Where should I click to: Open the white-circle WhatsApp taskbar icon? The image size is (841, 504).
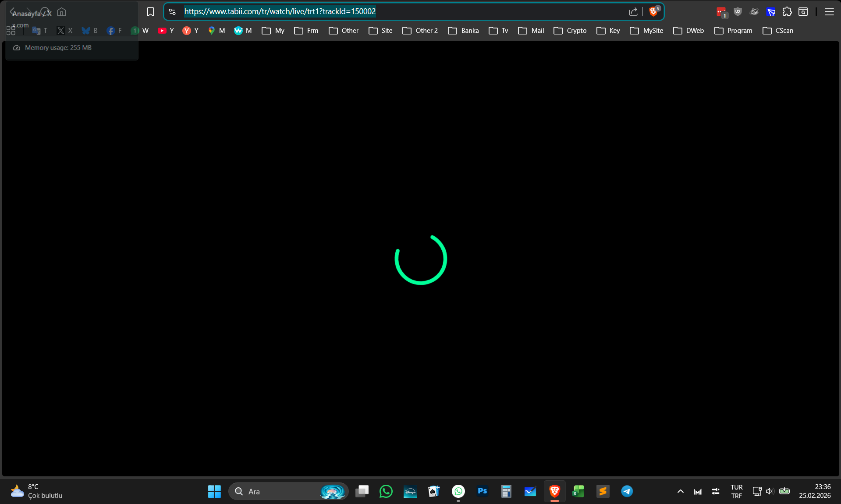point(458,491)
